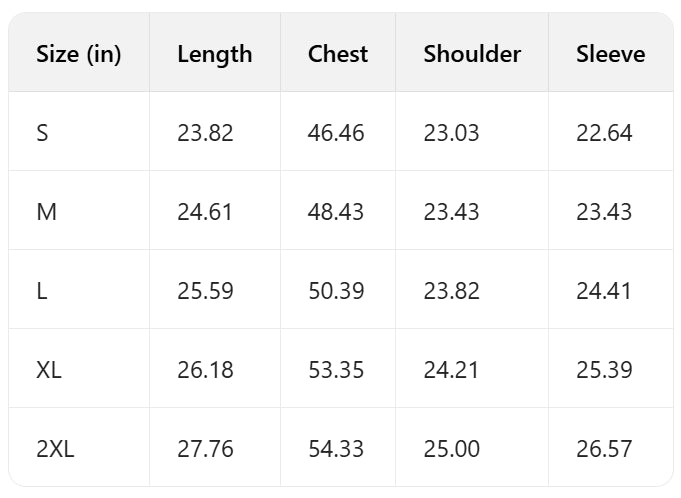Image resolution: width=681 pixels, height=498 pixels.
Task: Click chest value 48.43 for size M
Action: point(336,211)
